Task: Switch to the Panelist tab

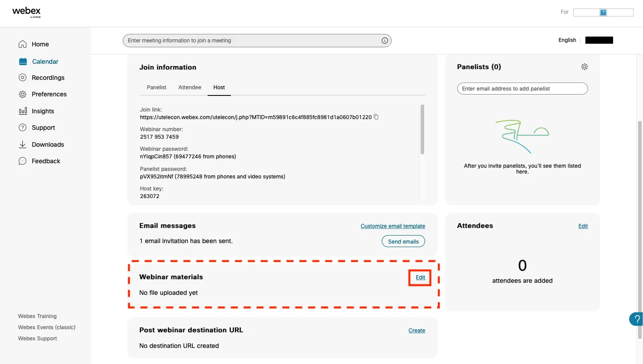Action: pyautogui.click(x=156, y=87)
